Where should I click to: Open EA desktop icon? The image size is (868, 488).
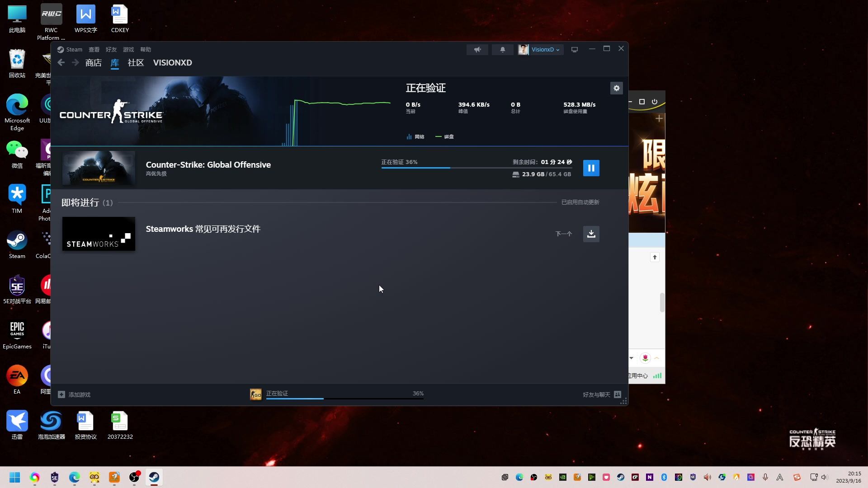[17, 380]
